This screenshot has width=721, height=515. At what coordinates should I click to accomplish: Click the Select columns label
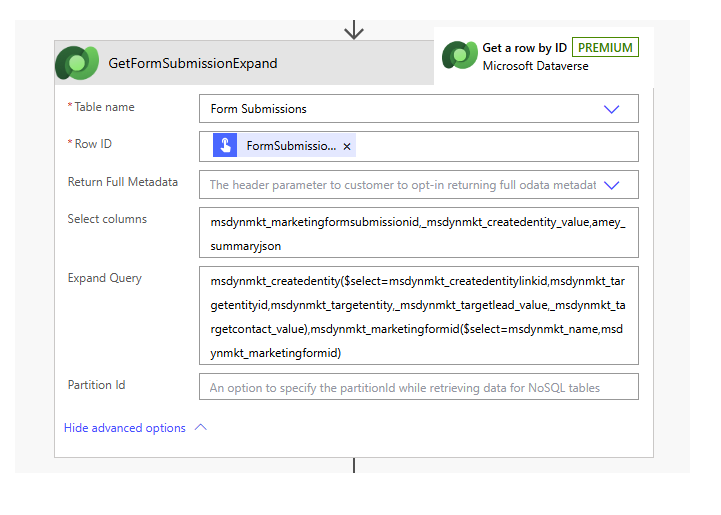coord(107,219)
